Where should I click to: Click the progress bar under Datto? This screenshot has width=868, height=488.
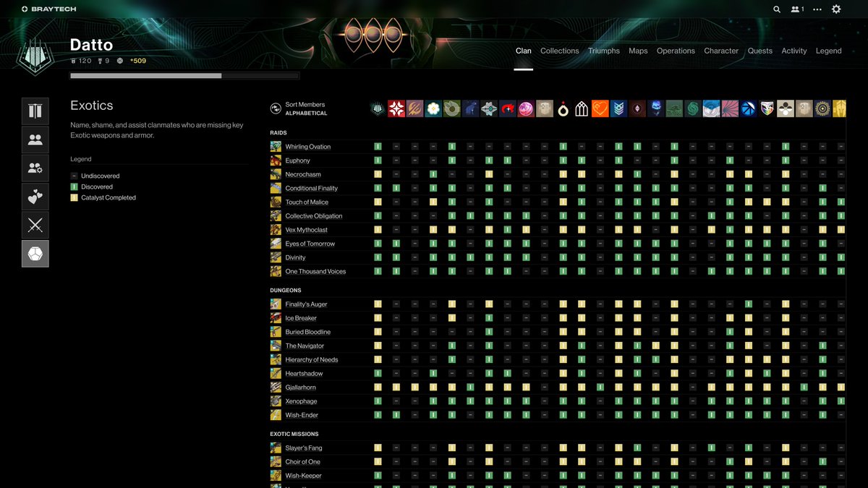[184, 75]
